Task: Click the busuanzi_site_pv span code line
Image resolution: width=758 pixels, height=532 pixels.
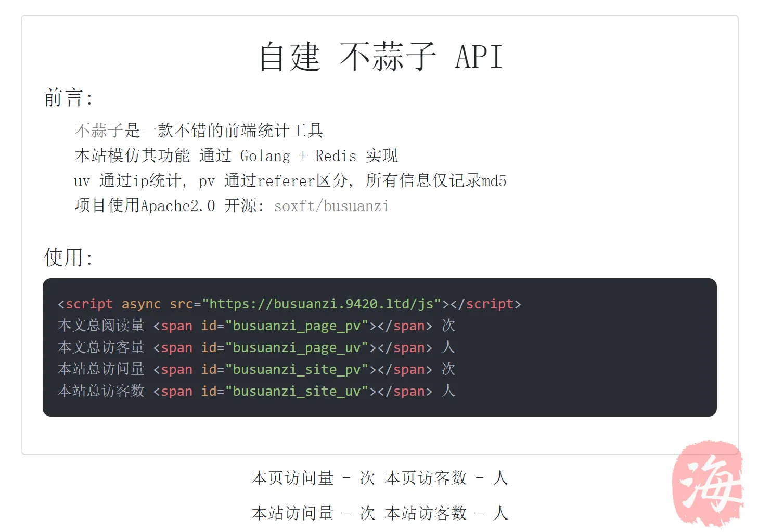Action: 256,369
